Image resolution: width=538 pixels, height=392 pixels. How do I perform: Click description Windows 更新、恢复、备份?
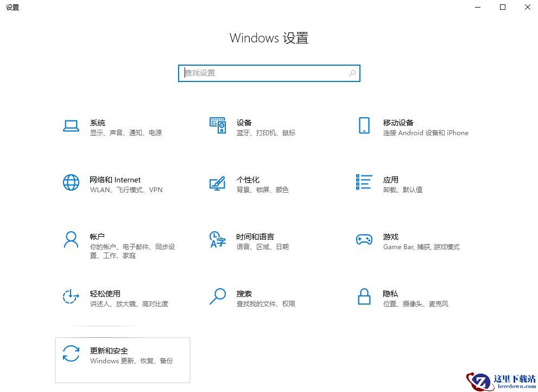[x=131, y=361]
